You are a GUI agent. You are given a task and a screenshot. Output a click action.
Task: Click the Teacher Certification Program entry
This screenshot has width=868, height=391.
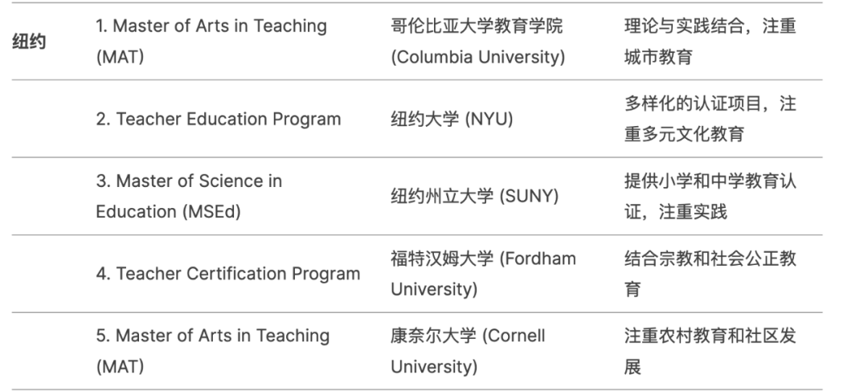click(228, 274)
